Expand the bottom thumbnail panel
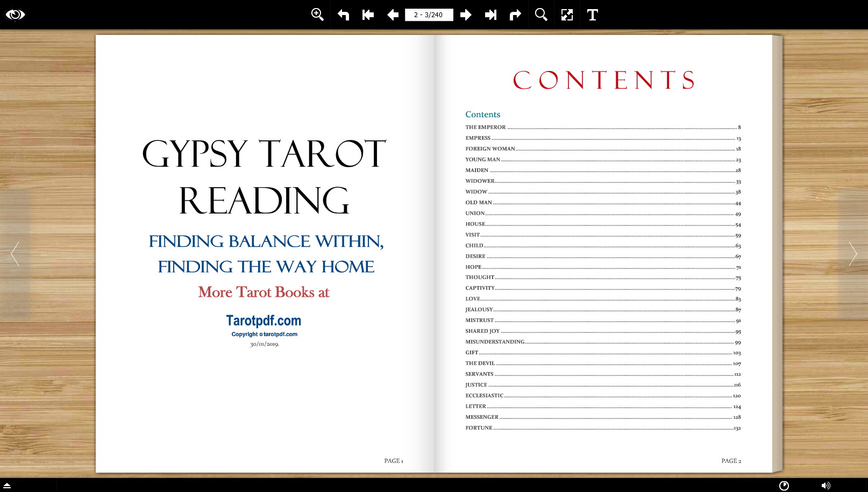The width and height of the screenshot is (868, 492). [7, 486]
